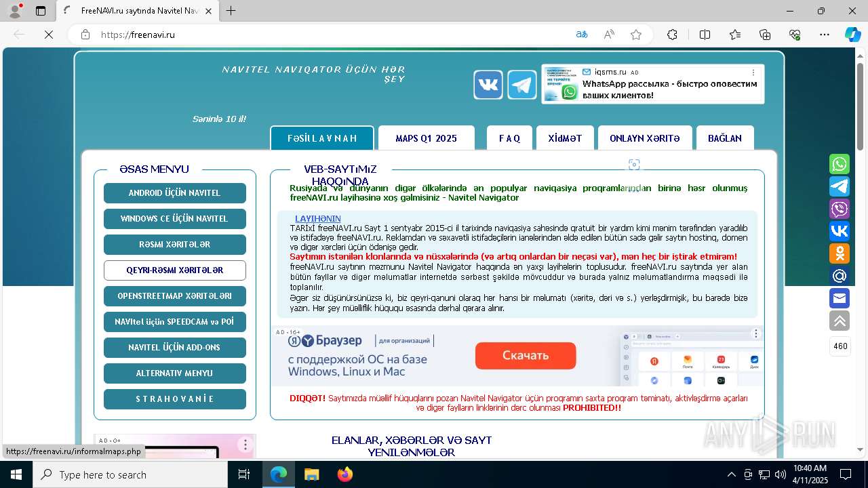
Task: Click the address bar URL field
Action: click(332, 35)
